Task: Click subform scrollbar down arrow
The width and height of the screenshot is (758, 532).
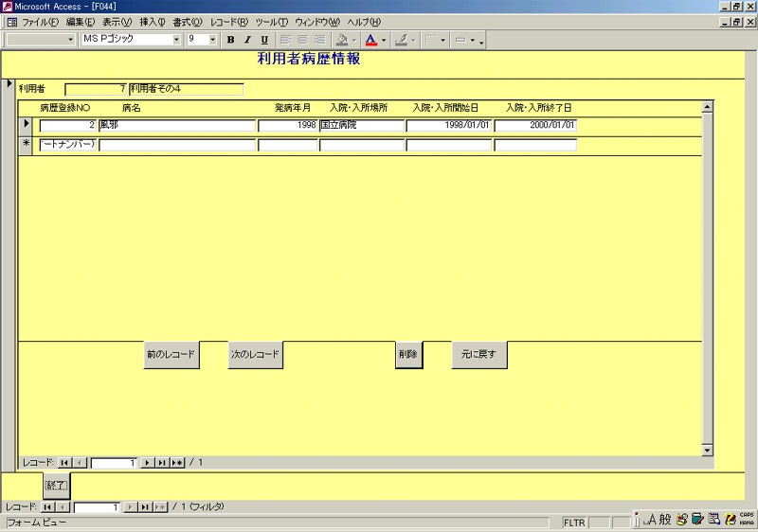Action: [707, 451]
